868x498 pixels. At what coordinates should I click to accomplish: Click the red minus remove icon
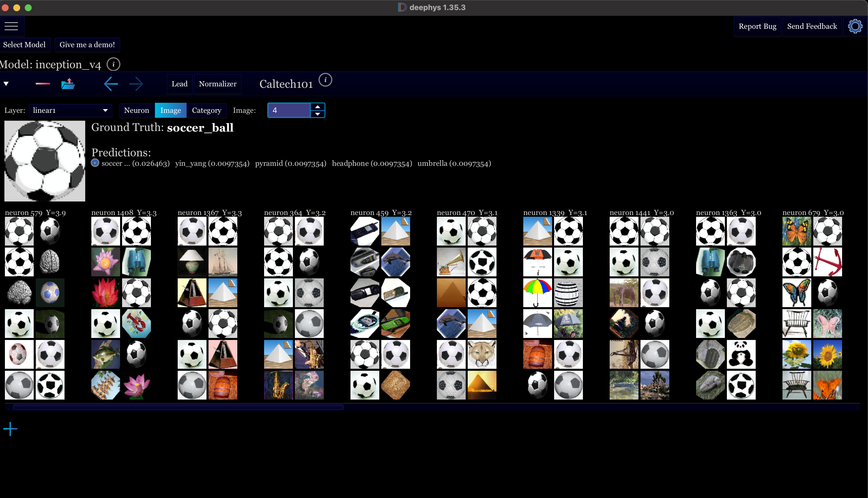pos(43,84)
